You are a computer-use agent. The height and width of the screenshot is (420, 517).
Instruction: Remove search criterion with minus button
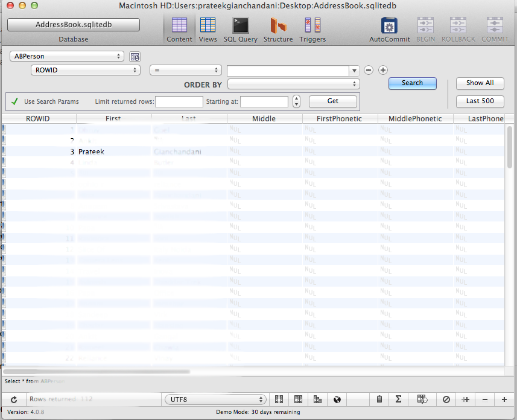(x=369, y=70)
